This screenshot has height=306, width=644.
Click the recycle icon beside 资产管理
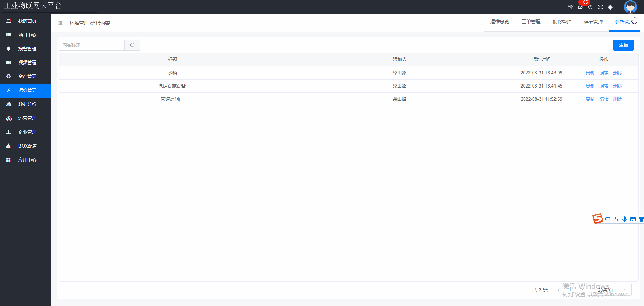pyautogui.click(x=9, y=77)
